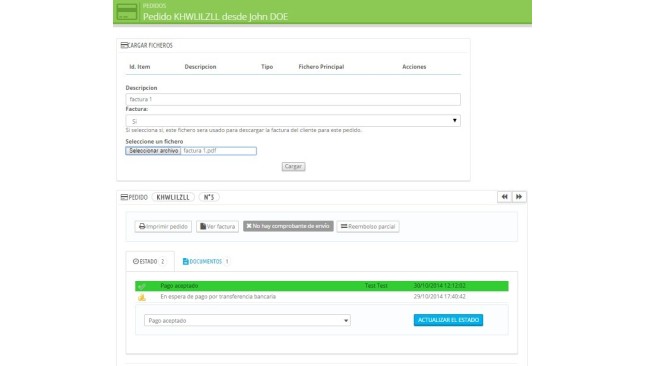
Task: Click the Fichero Principal column header
Action: pos(321,67)
